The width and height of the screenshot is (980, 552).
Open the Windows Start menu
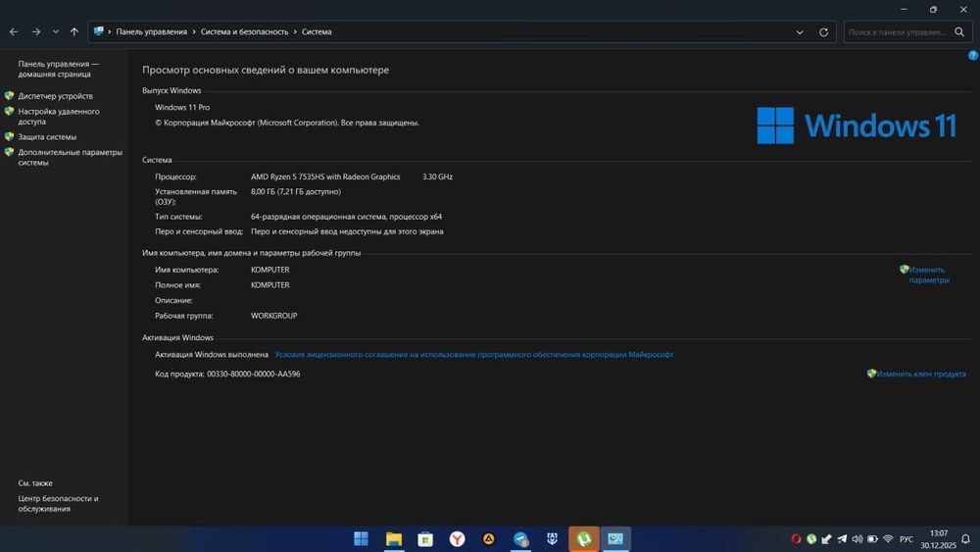tap(361, 539)
